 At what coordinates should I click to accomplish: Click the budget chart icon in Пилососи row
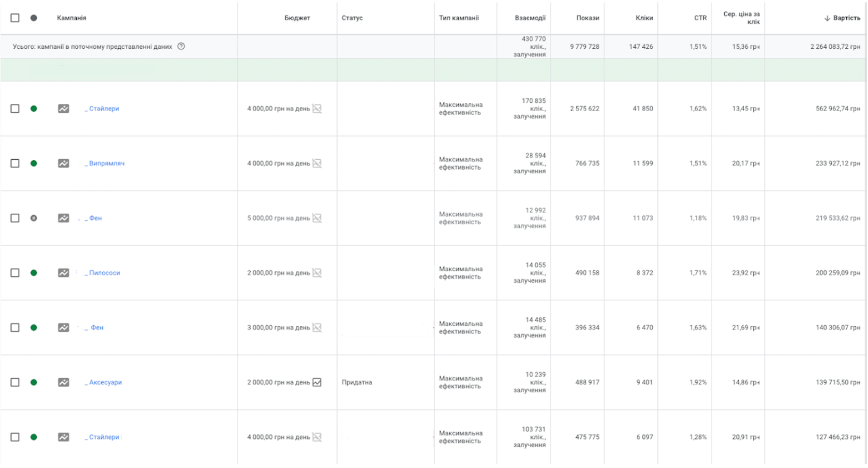(317, 273)
